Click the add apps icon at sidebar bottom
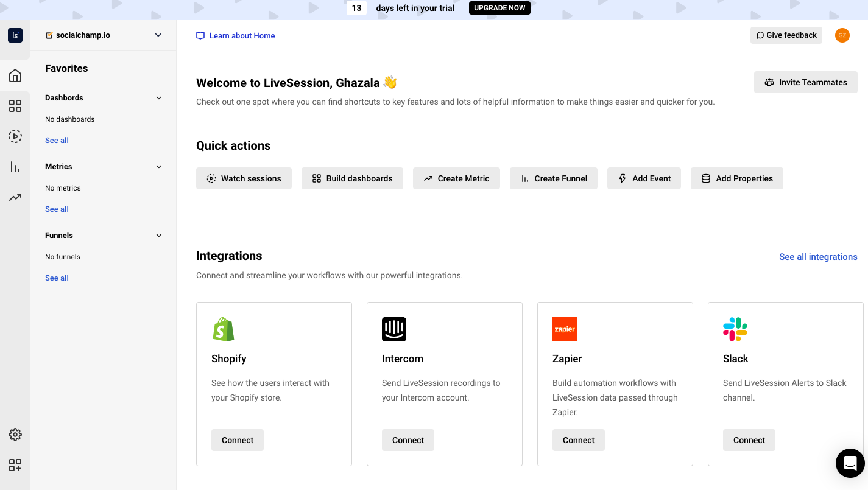Viewport: 868px width, 490px height. [x=15, y=465]
